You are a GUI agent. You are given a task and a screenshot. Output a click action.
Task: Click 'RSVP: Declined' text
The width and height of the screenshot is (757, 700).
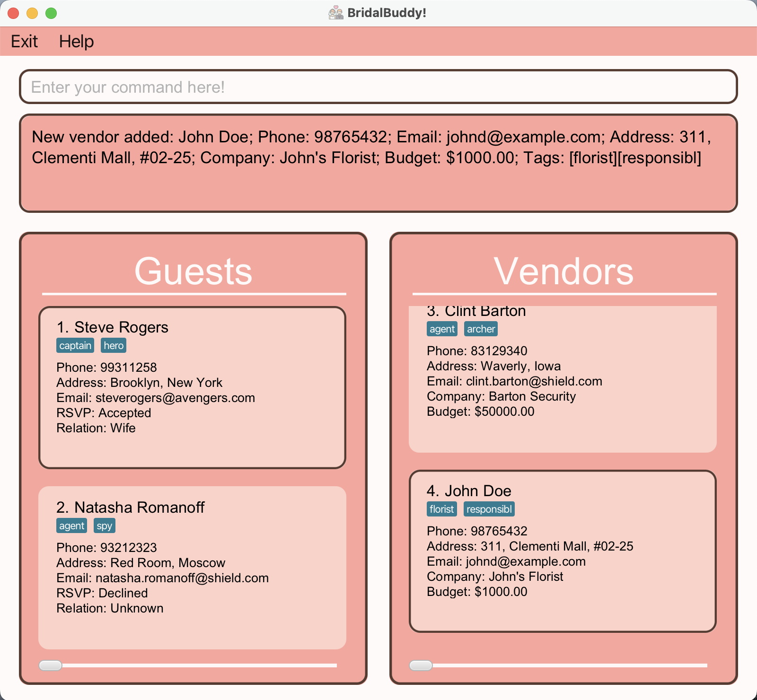point(102,593)
